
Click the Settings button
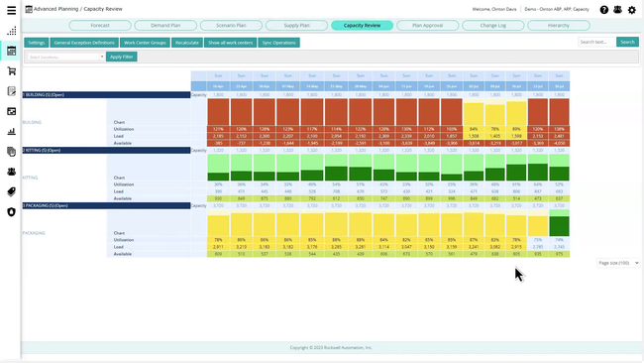point(36,43)
